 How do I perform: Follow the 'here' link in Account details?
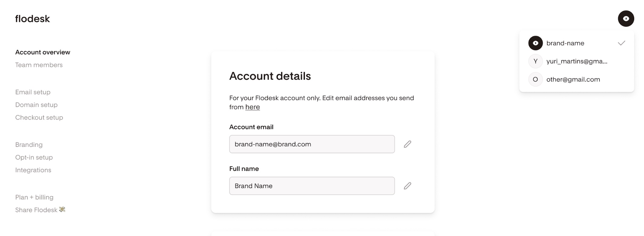click(x=253, y=107)
